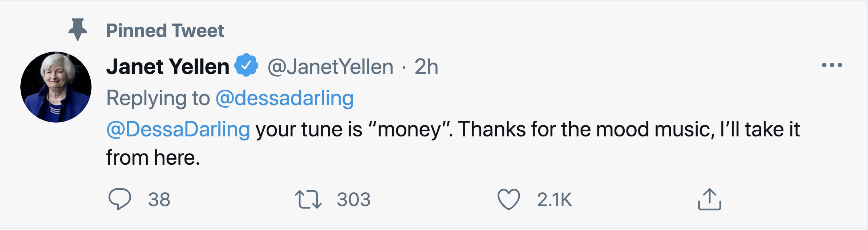Retweet using the retweet arrows icon
The image size is (868, 230).
pyautogui.click(x=308, y=200)
